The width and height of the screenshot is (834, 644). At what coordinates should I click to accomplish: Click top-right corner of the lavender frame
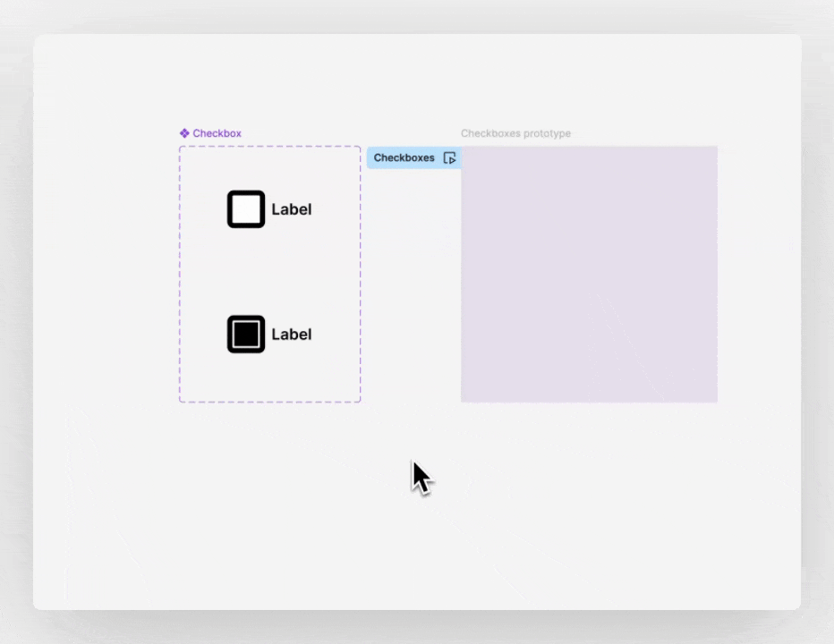(x=716, y=148)
